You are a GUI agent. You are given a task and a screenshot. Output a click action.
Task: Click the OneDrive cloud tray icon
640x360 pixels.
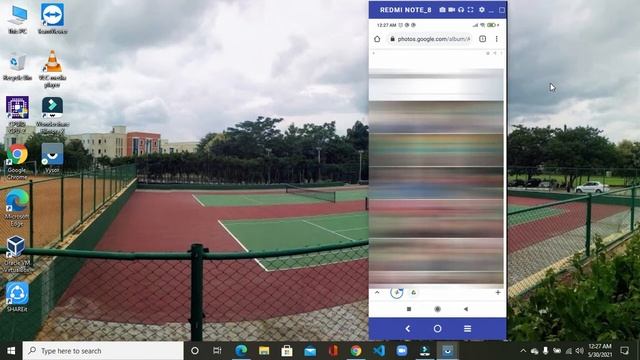point(534,351)
